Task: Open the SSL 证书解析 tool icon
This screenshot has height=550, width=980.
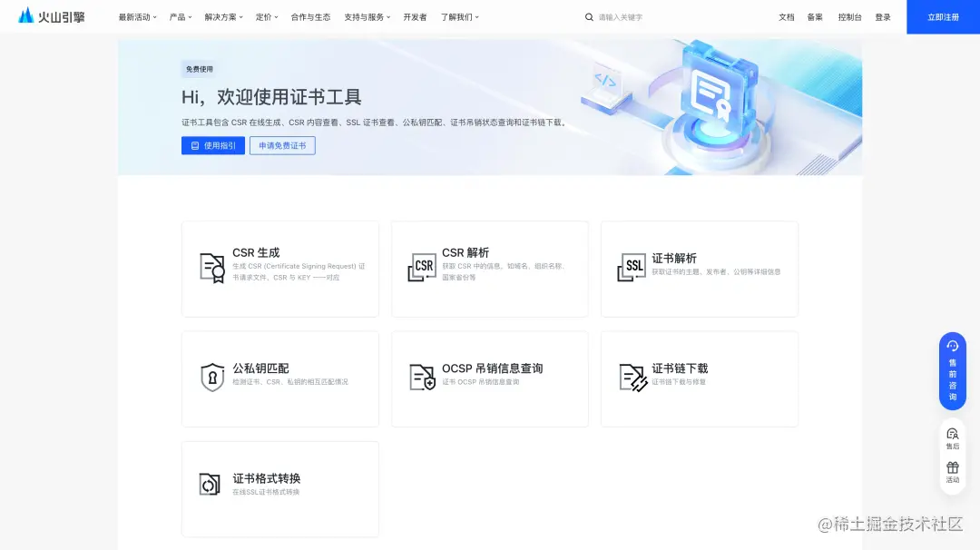Action: pos(632,269)
